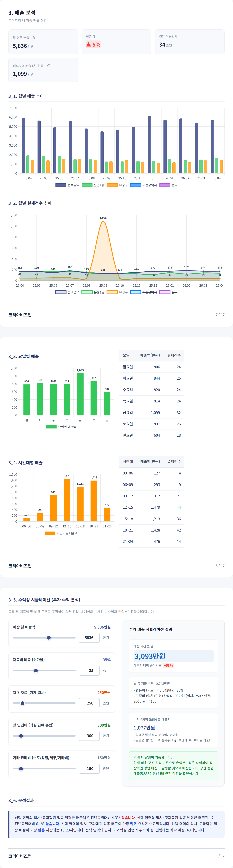The height and width of the screenshot is (868, 233).
Task: Click the 월 인건비 input showing 300
Action: coord(89,736)
